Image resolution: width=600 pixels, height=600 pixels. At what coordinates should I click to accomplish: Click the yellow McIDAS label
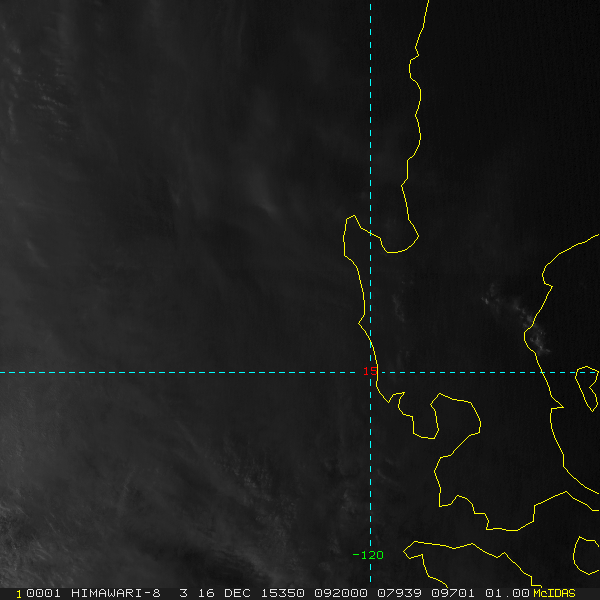coord(554,593)
